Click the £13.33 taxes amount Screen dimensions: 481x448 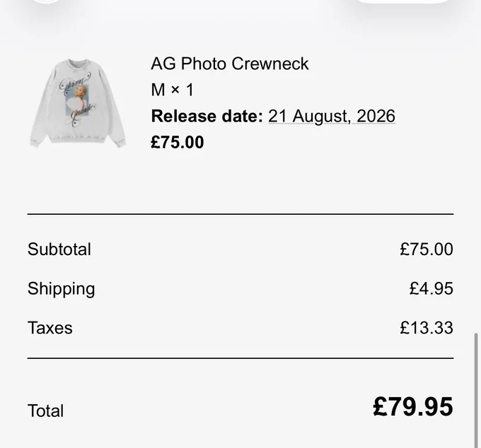(x=427, y=328)
